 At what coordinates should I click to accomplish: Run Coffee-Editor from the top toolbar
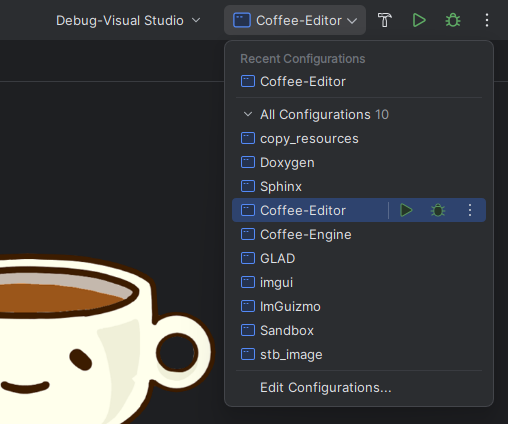(x=419, y=20)
